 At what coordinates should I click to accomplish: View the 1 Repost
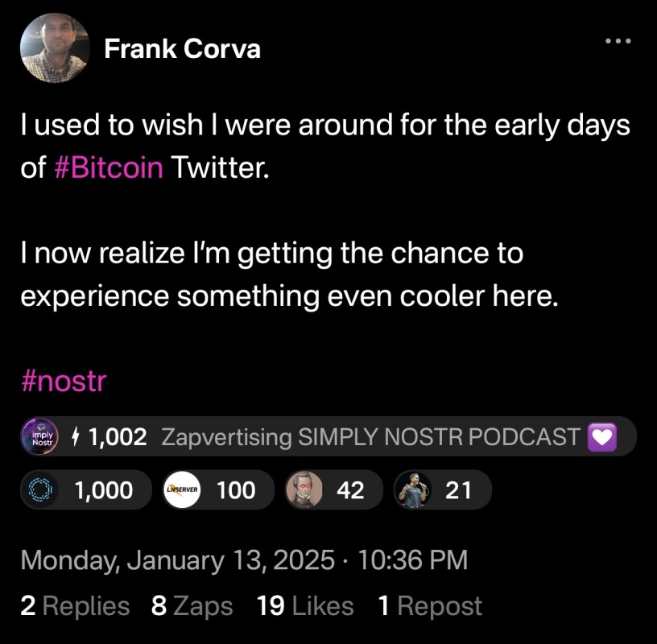point(429,606)
